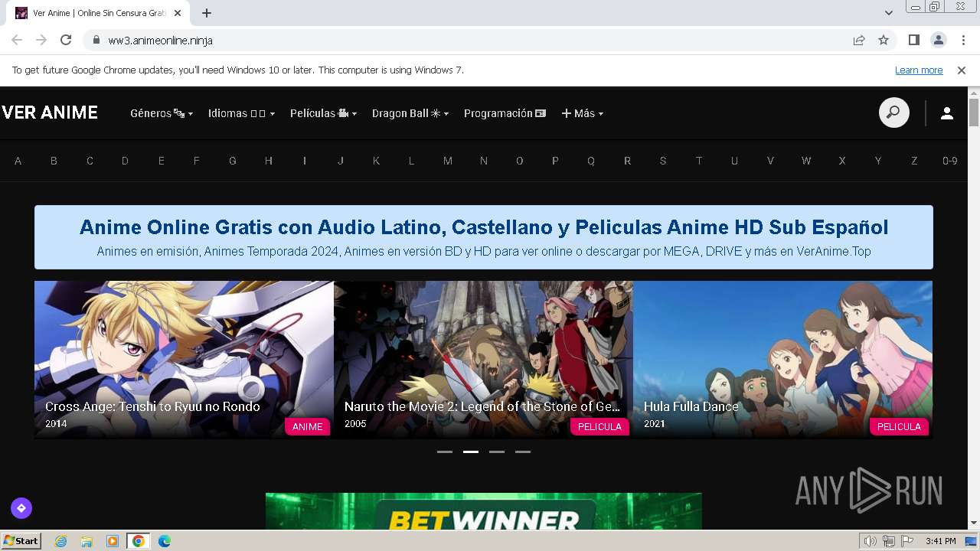Share this page using the share icon
980x551 pixels.
click(x=859, y=41)
